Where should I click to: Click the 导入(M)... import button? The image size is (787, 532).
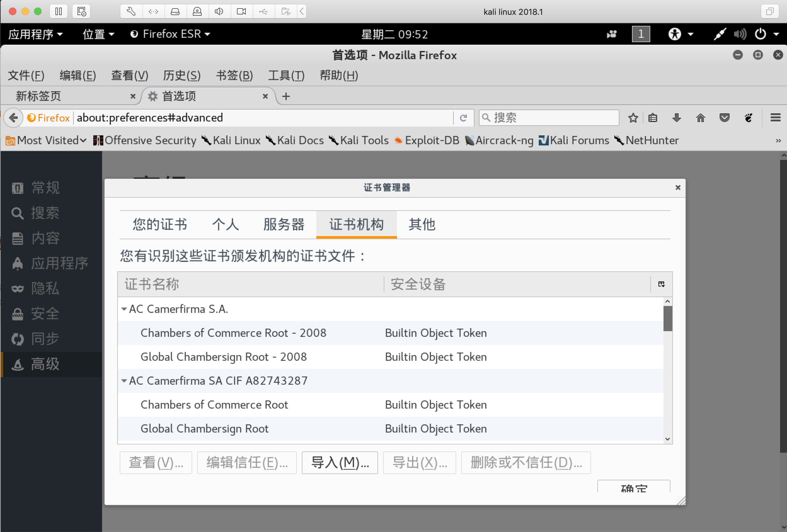340,462
